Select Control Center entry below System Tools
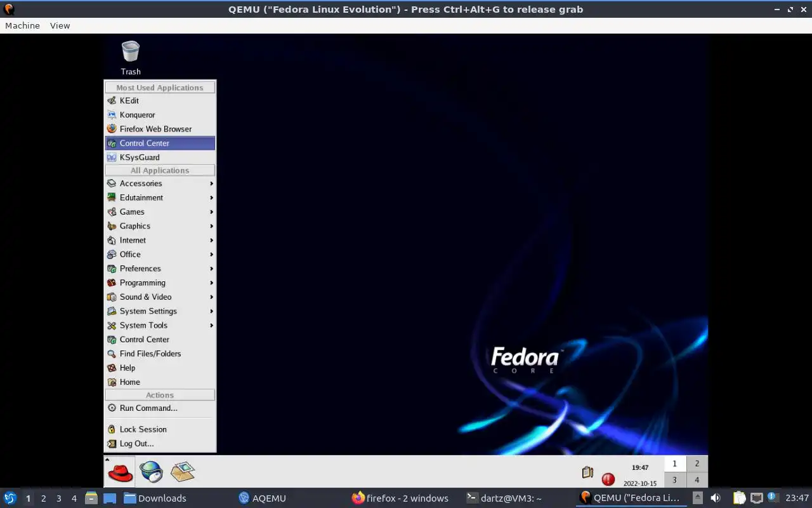 [x=160, y=340]
